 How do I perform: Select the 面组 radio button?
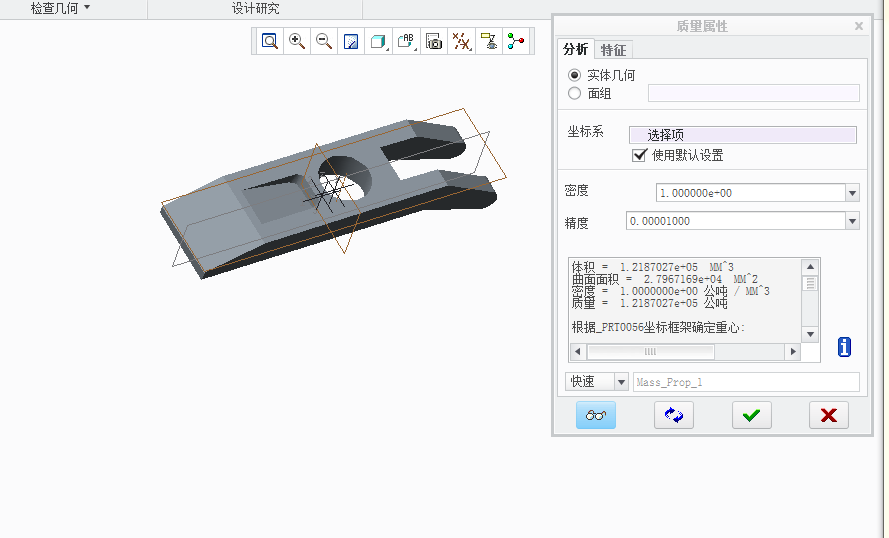[574, 93]
